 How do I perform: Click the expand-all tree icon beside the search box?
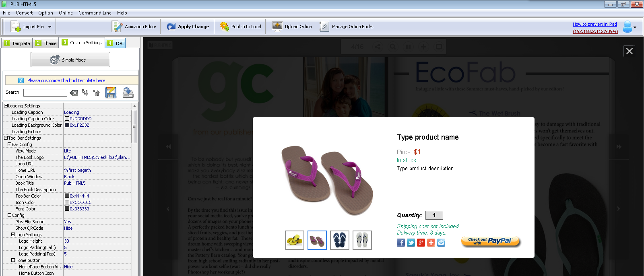point(85,93)
